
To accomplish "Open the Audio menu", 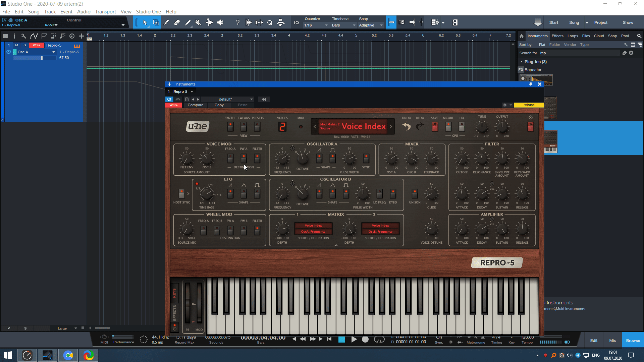I will (x=84, y=12).
